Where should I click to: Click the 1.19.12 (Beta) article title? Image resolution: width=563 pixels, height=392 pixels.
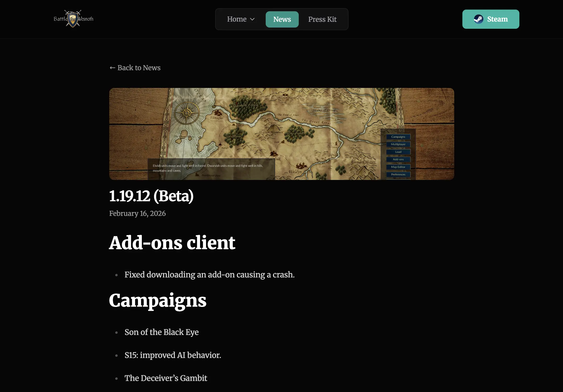pyautogui.click(x=151, y=196)
